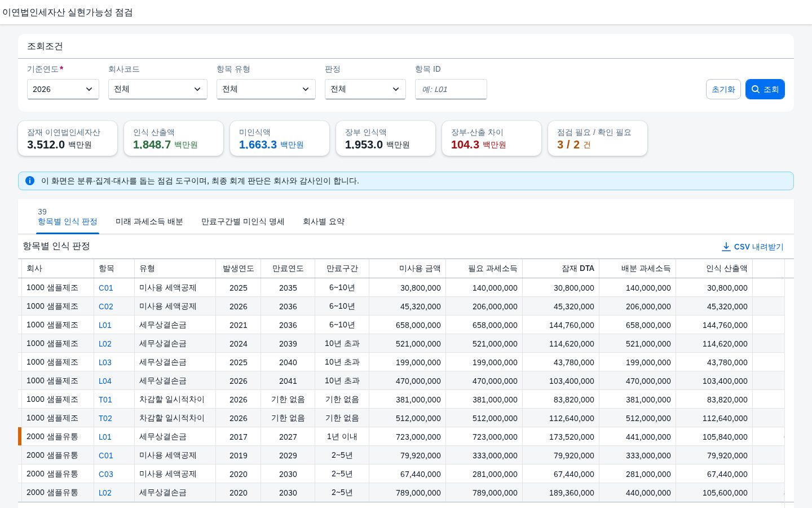Click the 만료구간 column header
Viewport: 812px width, 508px height.
(342, 269)
